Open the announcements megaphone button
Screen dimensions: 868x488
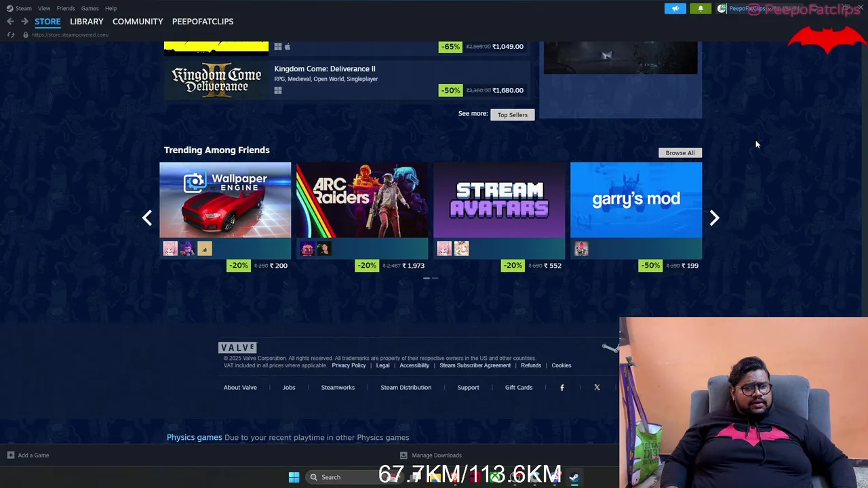tap(675, 8)
